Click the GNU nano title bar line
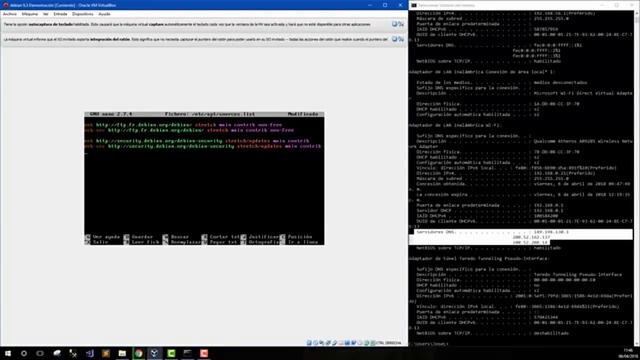640x360 pixels. pos(204,114)
